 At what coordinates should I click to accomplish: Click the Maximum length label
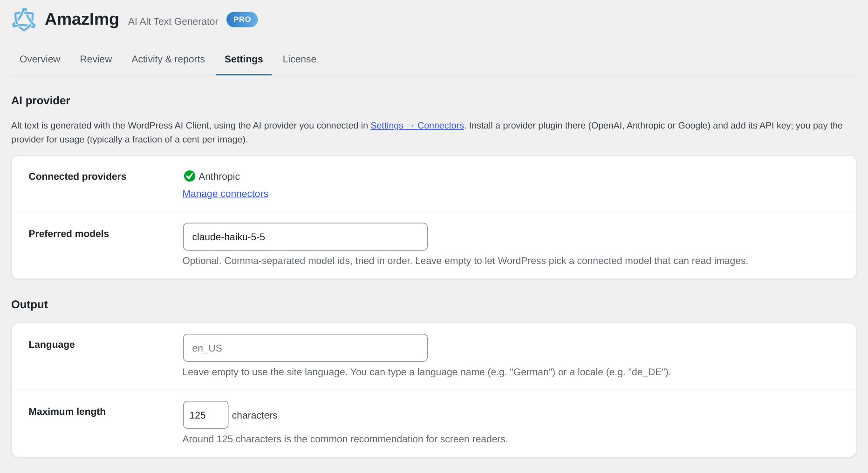(x=67, y=412)
